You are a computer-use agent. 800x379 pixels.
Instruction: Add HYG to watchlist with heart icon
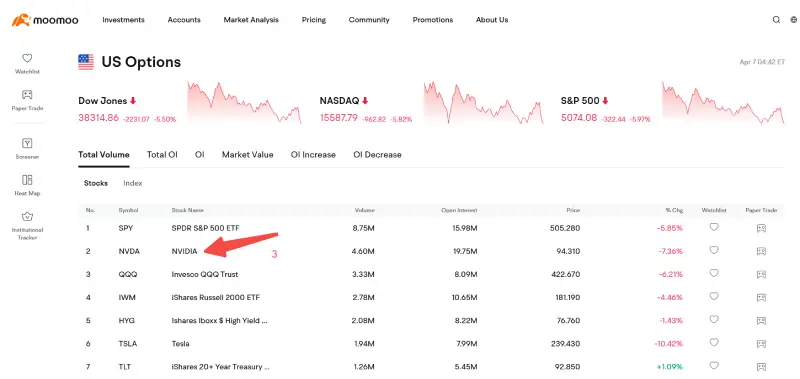point(714,320)
